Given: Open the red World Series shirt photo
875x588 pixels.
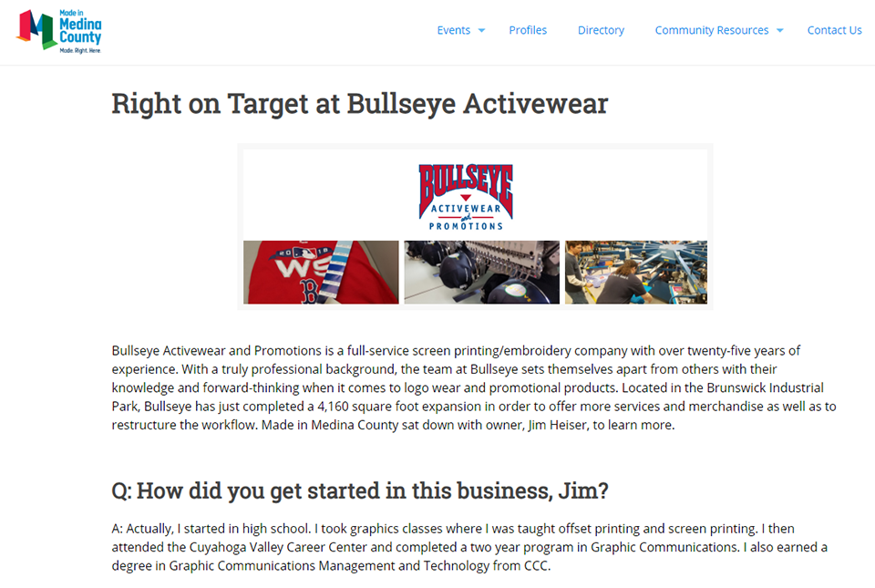Looking at the screenshot, I should tap(321, 273).
